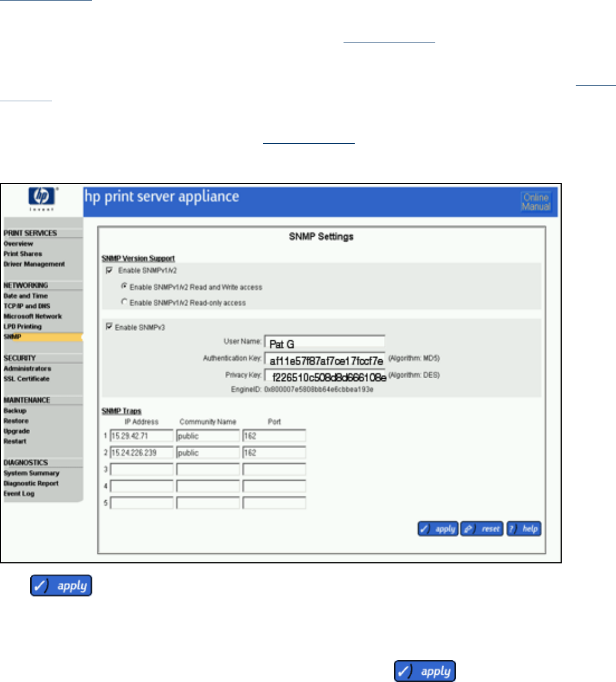Toggle Enable SNMPv1/v2 checkbox
Screen dimensions: 616x682
point(110,270)
